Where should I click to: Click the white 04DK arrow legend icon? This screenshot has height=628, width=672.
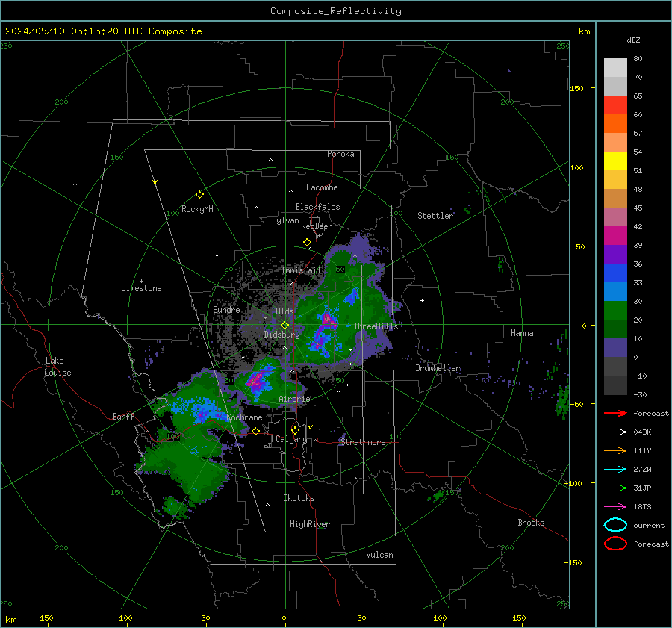click(615, 432)
